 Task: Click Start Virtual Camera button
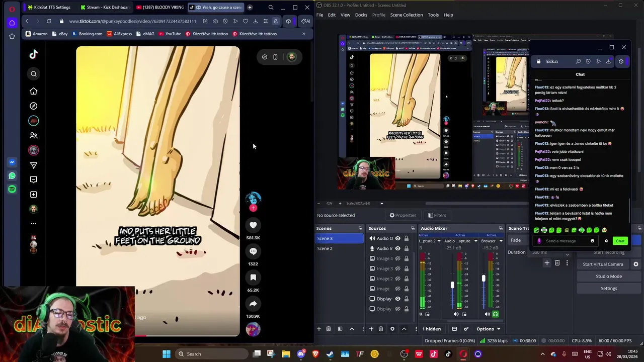point(603,264)
